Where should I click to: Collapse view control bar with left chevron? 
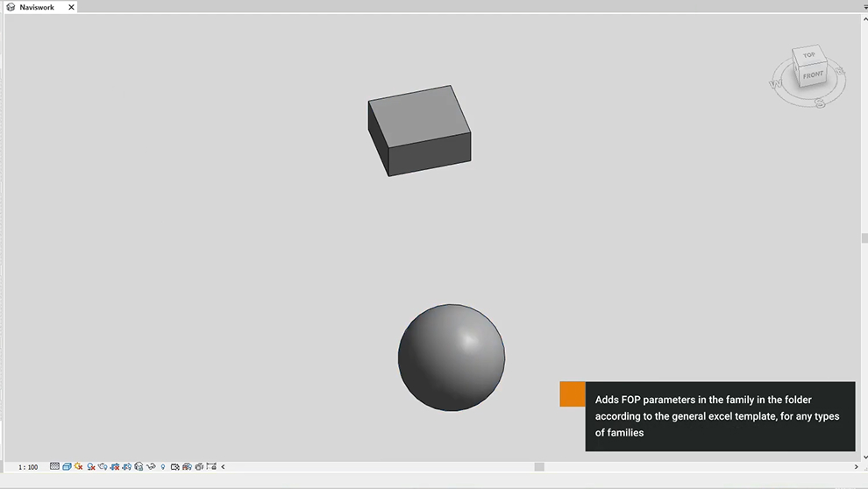223,467
